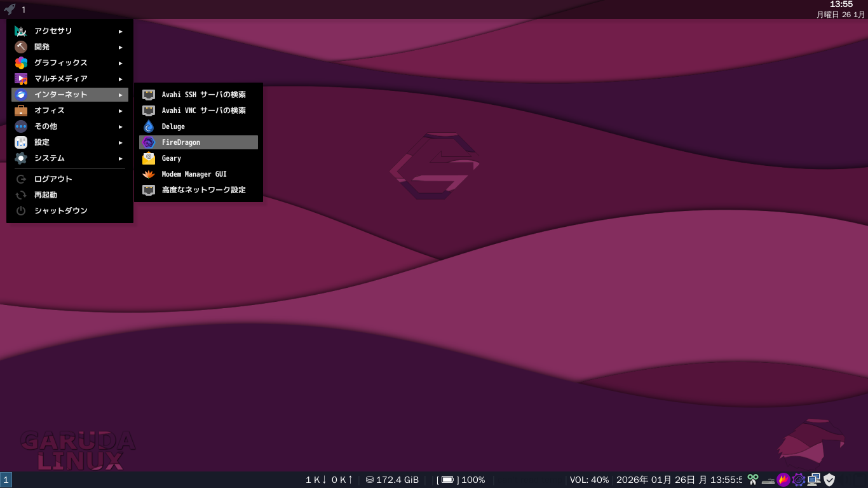This screenshot has width=868, height=488.
Task: Click the network computers tray icon
Action: pyautogui.click(x=814, y=480)
